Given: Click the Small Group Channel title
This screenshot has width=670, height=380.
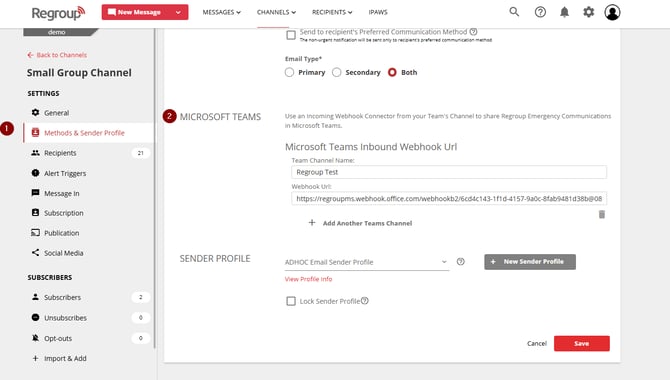Looking at the screenshot, I should pos(79,73).
